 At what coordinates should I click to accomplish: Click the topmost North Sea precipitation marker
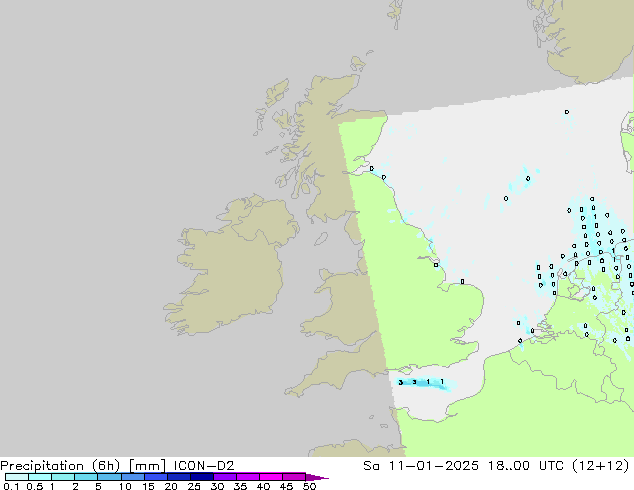pyautogui.click(x=566, y=112)
